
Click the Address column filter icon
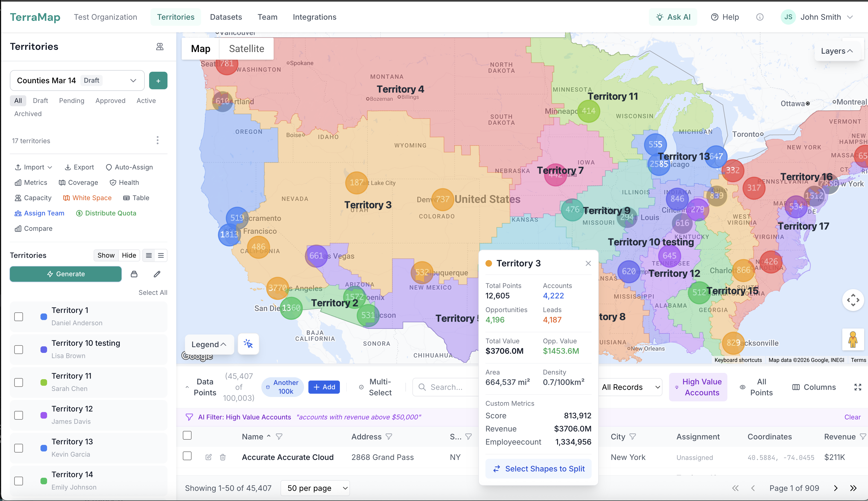point(389,437)
